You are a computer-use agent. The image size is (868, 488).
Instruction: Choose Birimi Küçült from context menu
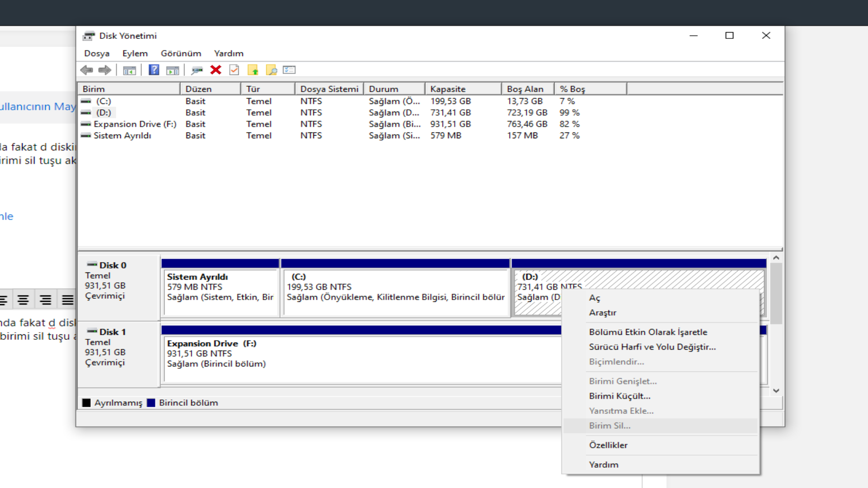tap(619, 396)
